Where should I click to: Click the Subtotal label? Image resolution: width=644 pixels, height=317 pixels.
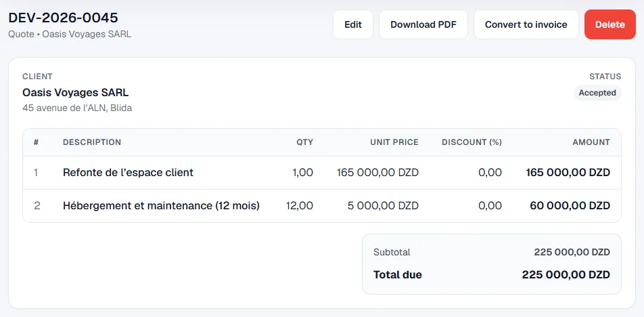point(392,252)
